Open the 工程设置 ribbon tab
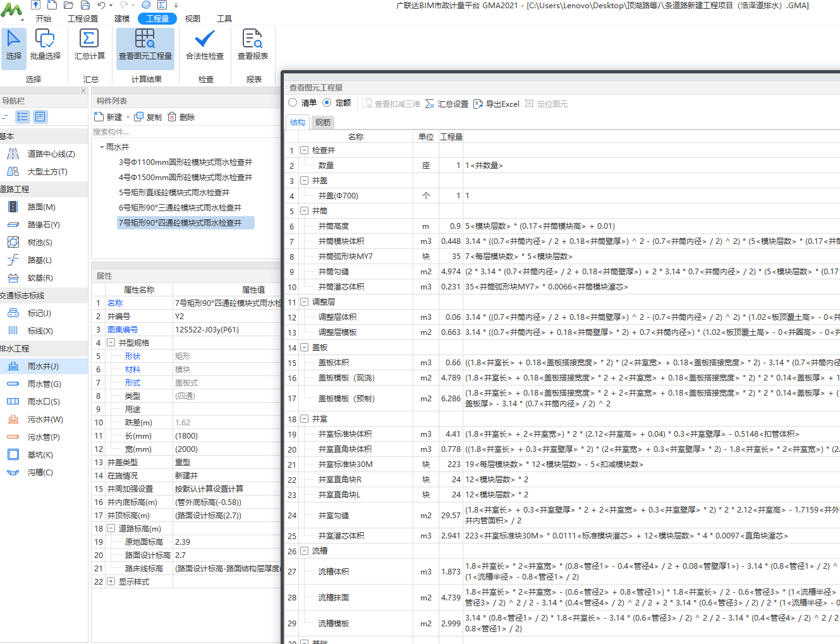This screenshot has height=644, width=840. tap(83, 19)
